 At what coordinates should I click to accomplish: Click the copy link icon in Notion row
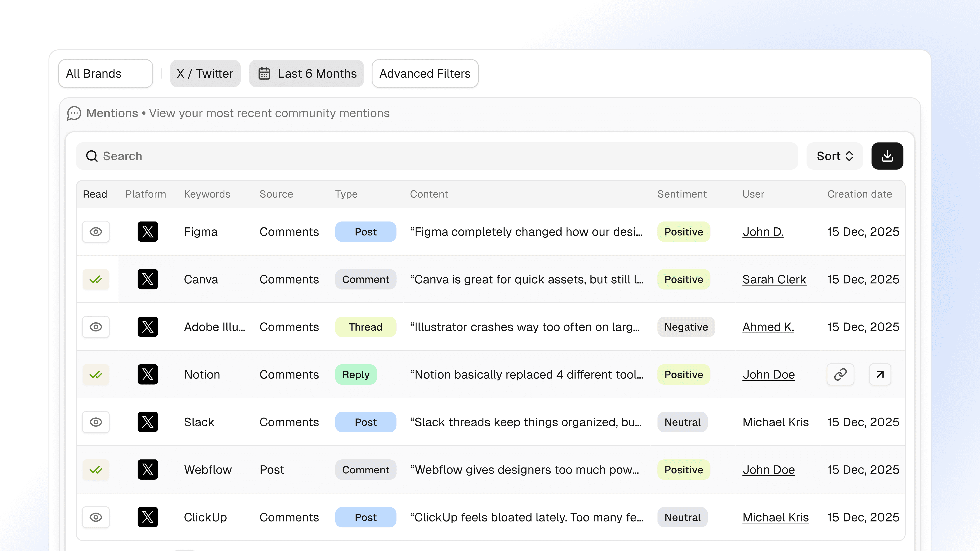point(840,375)
